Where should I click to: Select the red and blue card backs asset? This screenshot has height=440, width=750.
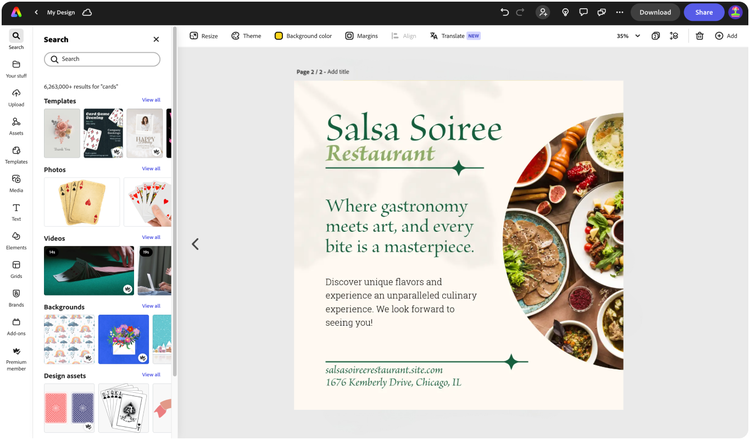pyautogui.click(x=69, y=407)
